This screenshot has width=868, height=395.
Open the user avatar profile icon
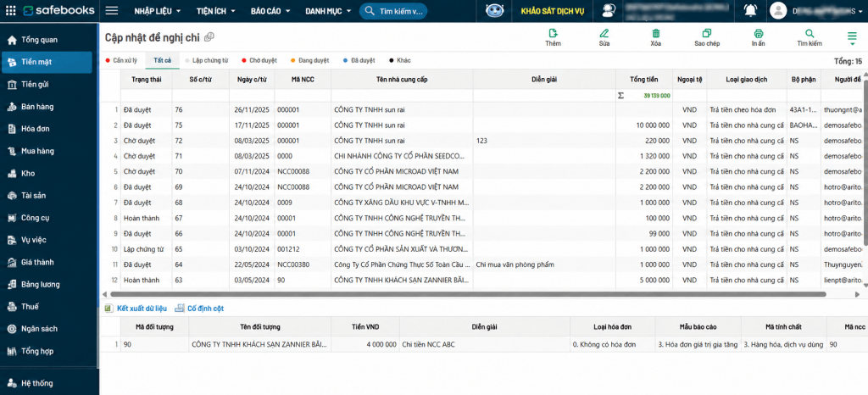click(778, 10)
